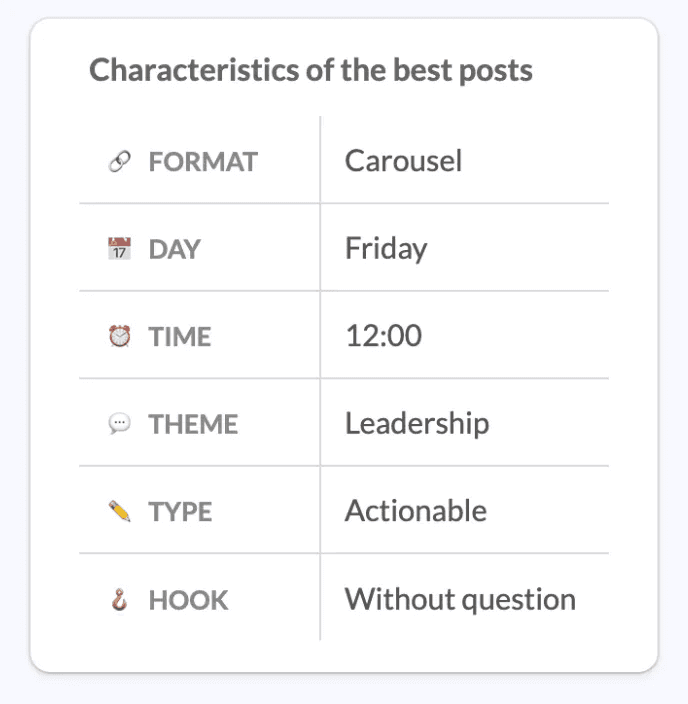Select the DAY row label
688x704 pixels.
(174, 249)
